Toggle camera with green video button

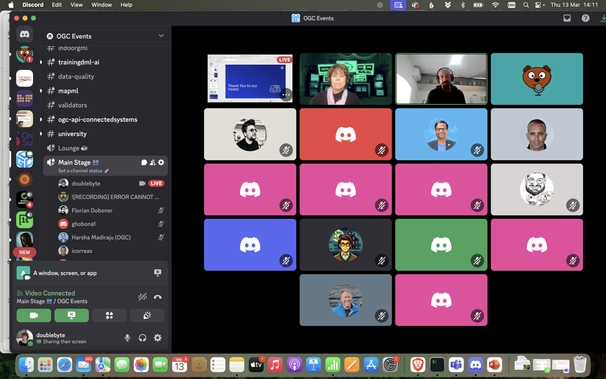click(34, 315)
